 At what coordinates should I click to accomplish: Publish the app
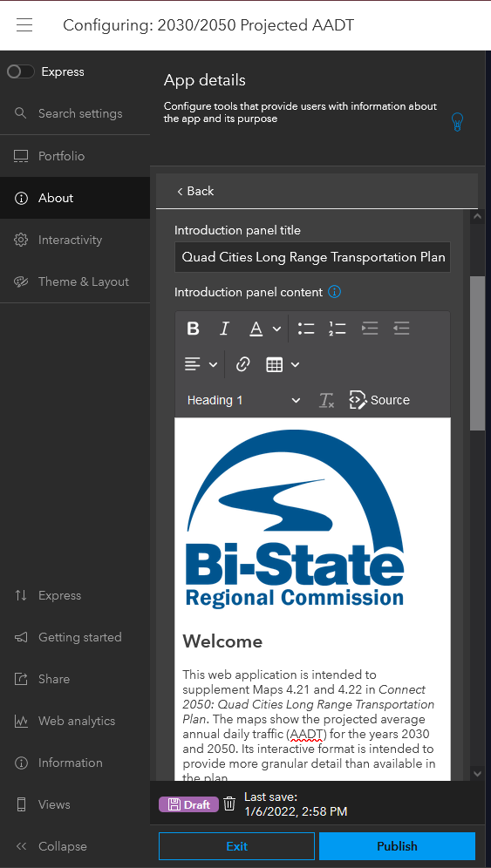coord(397,846)
